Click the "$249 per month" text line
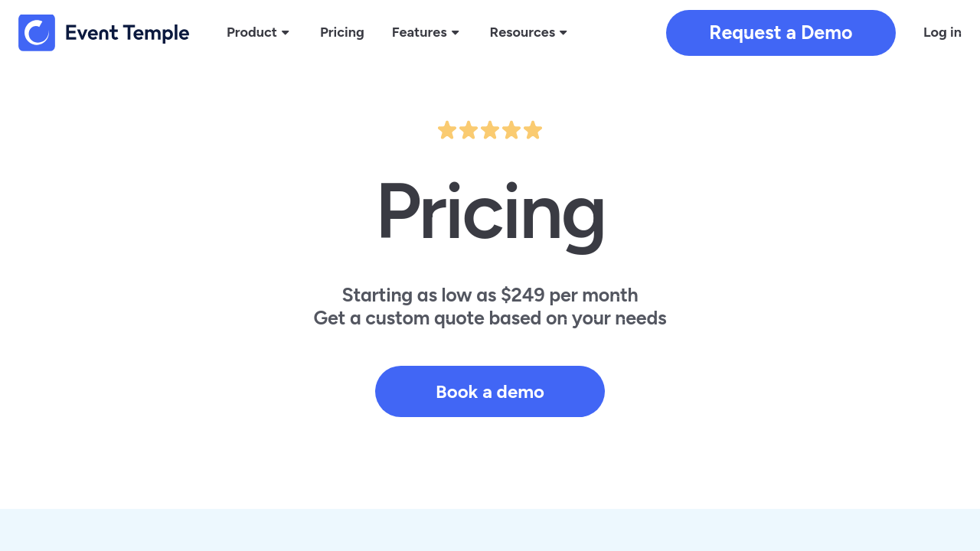This screenshot has width=980, height=551. (490, 295)
